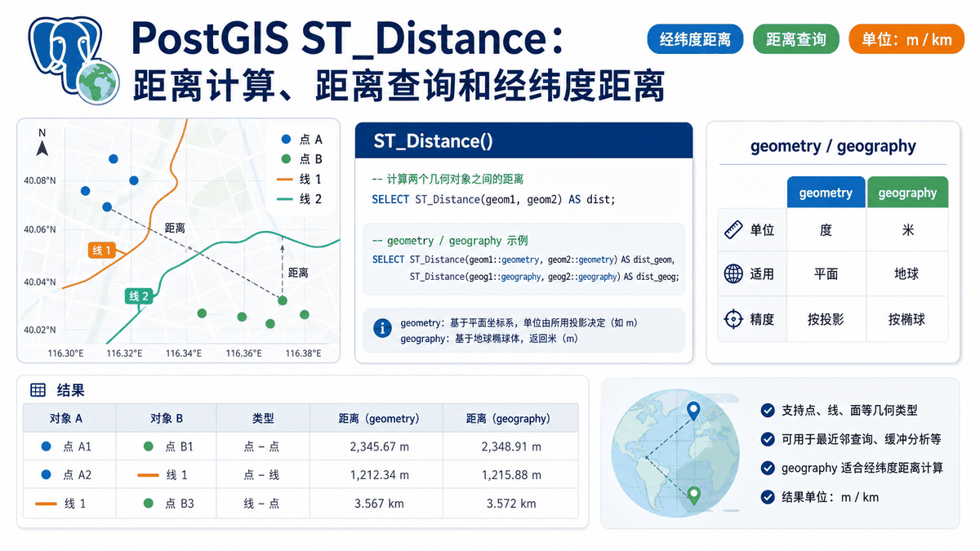Click the 点 - 线 type cell
The height and width of the screenshot is (551, 980).
[262, 475]
